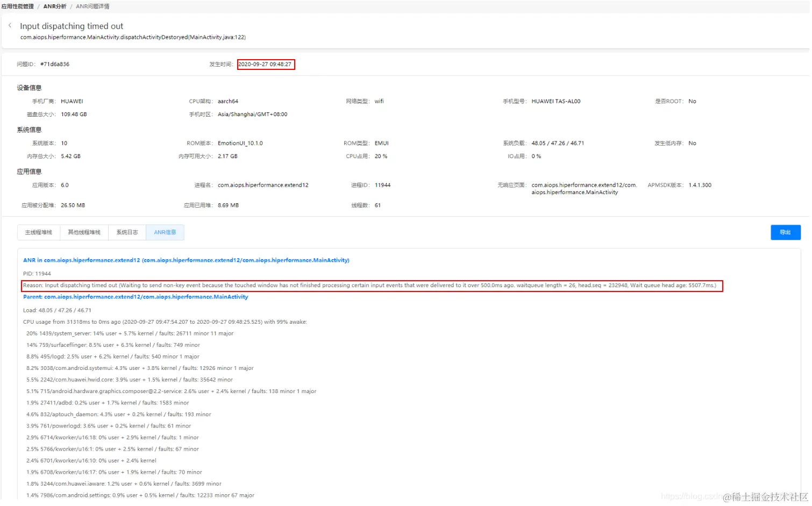Select available memory value 2.17 GB
The width and height of the screenshot is (812, 506).
click(227, 156)
